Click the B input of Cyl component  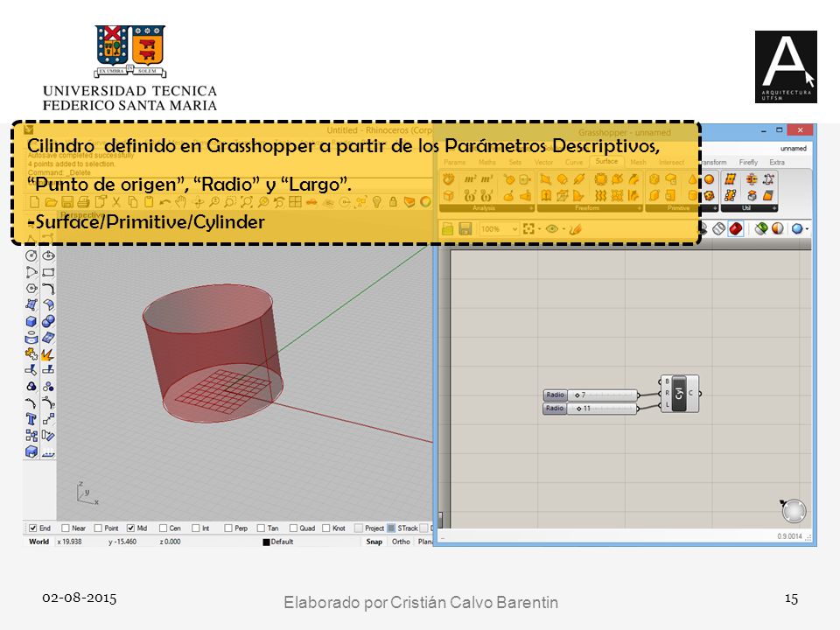pyautogui.click(x=667, y=381)
